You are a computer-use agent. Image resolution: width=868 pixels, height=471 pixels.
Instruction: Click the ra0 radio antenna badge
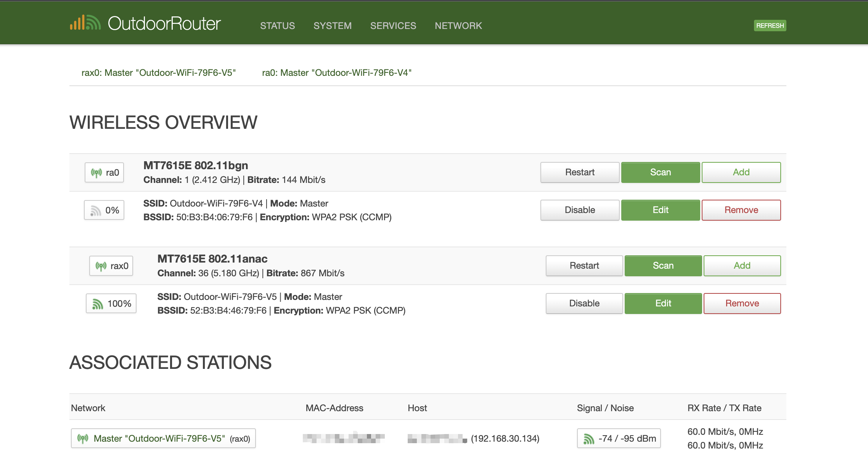(104, 173)
